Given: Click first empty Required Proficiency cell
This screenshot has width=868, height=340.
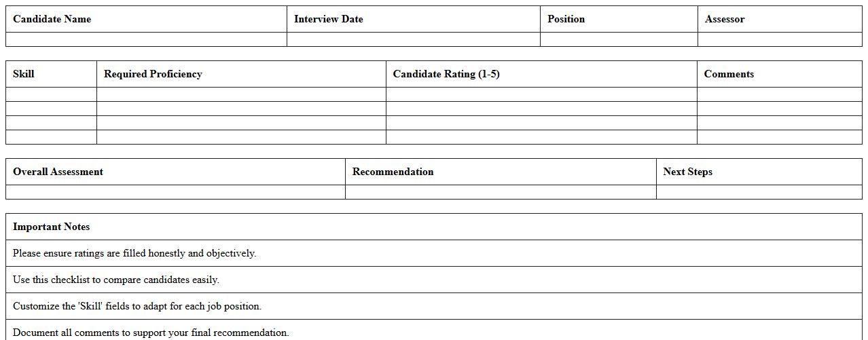Looking at the screenshot, I should 241,94.
